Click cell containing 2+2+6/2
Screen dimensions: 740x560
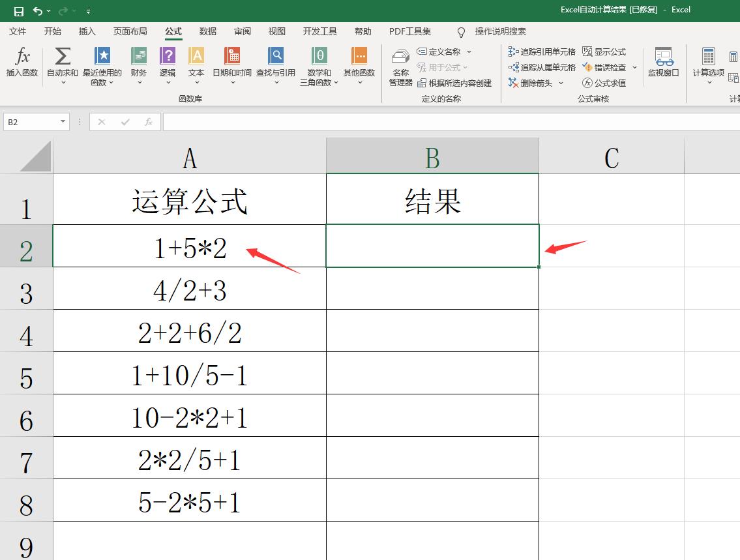189,331
